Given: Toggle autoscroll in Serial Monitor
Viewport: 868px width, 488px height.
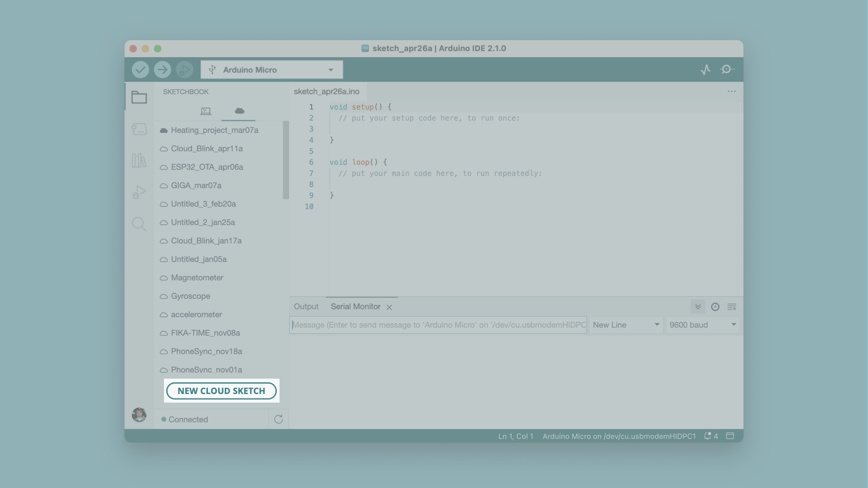Looking at the screenshot, I should point(698,307).
